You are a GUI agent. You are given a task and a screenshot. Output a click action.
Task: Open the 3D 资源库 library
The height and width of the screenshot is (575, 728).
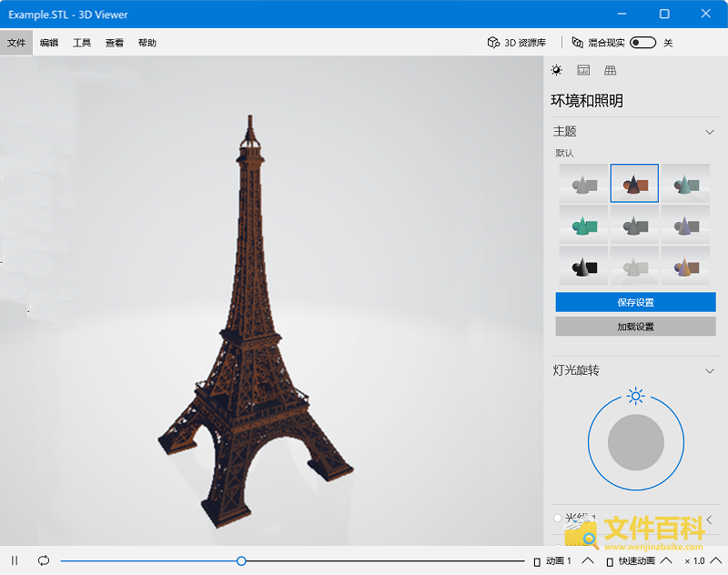(x=516, y=43)
